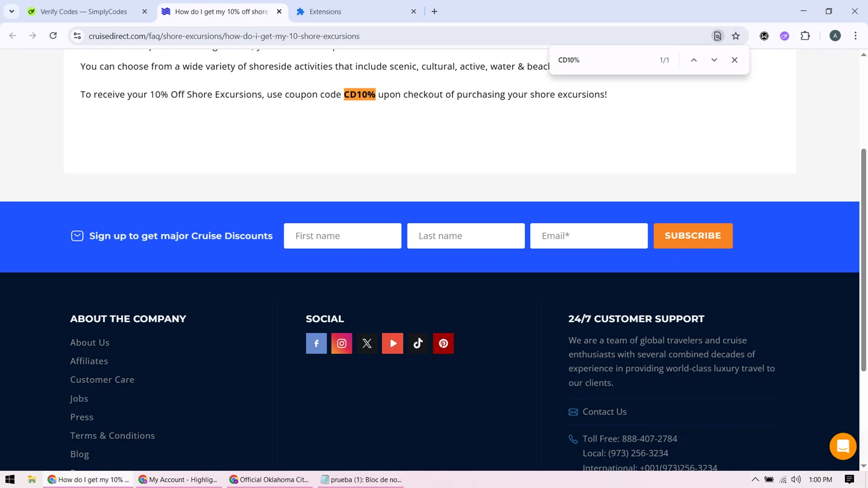Click the highlighted CD10% coupon code
Image resolution: width=868 pixels, height=488 pixels.
pos(359,94)
